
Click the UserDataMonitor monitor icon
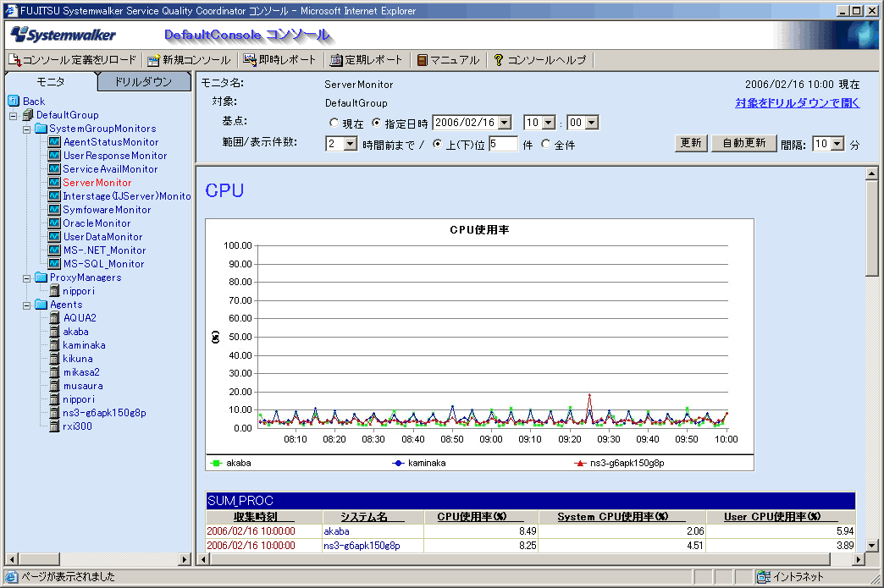click(x=54, y=237)
